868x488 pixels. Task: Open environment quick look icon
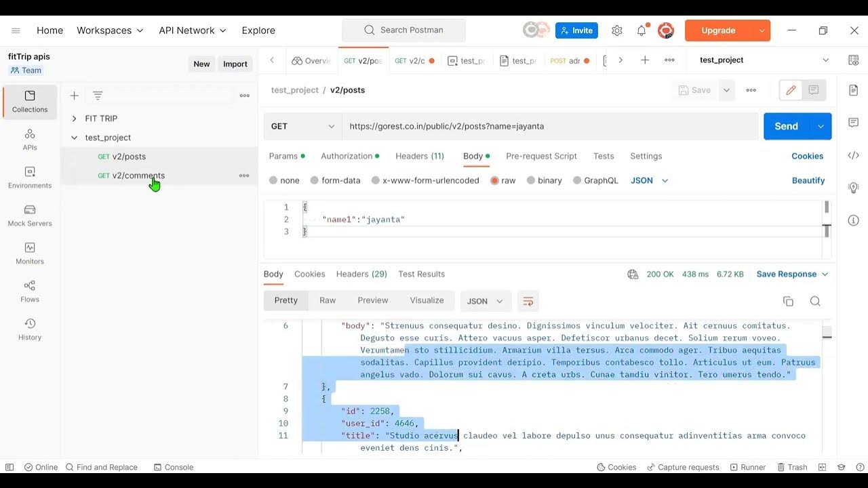pos(853,60)
